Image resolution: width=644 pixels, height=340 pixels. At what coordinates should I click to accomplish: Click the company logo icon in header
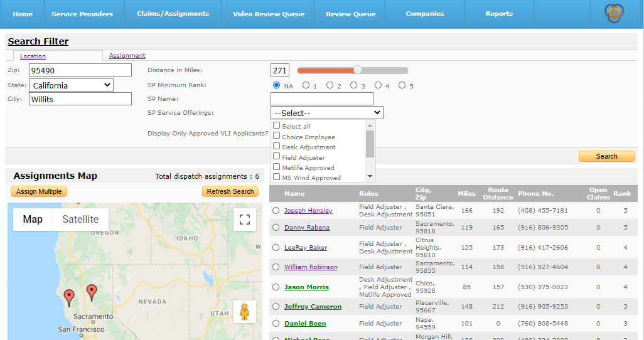[614, 13]
